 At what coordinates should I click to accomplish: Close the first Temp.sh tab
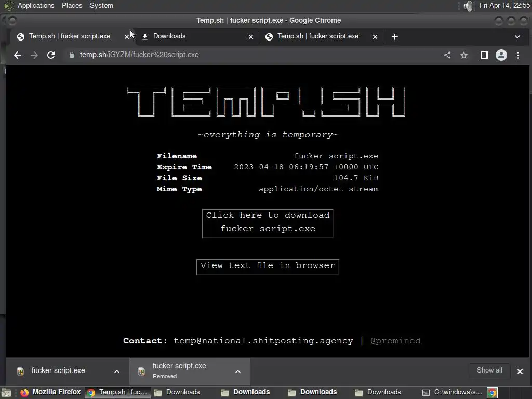click(127, 37)
